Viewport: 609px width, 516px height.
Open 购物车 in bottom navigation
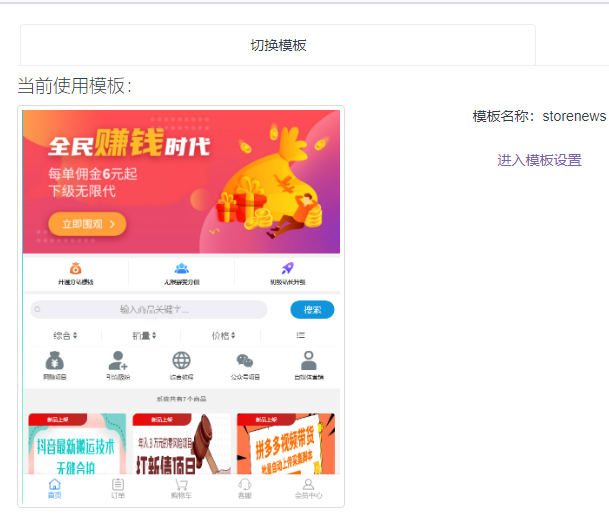coord(181,488)
